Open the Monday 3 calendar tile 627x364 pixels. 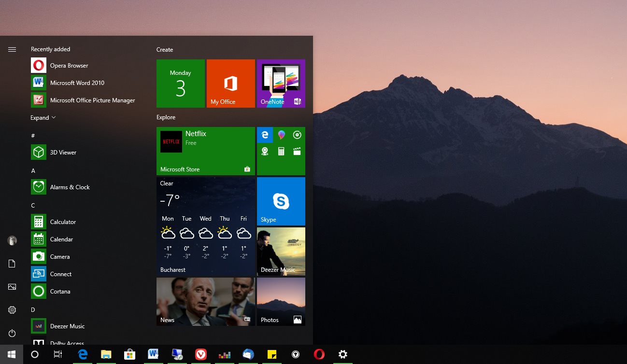tap(181, 84)
